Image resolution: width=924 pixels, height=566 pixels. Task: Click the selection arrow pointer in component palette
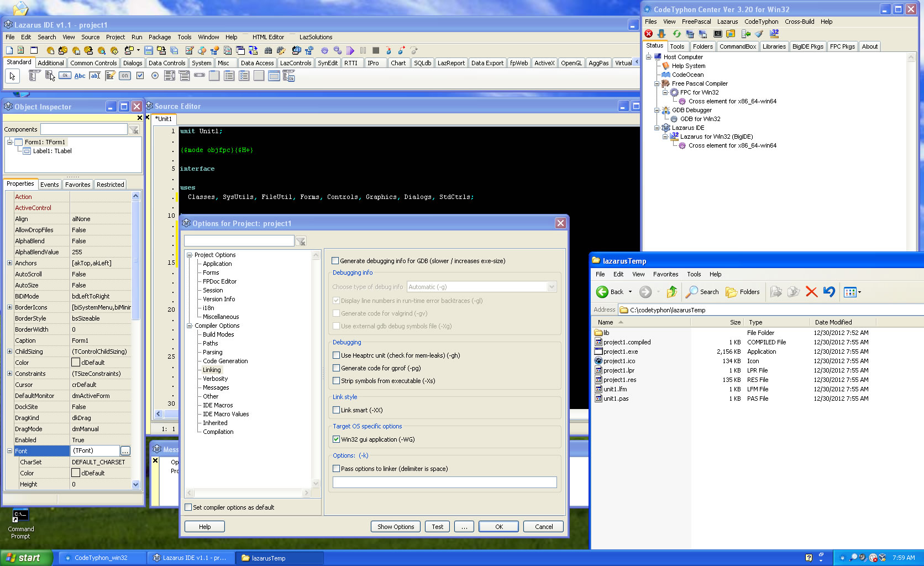12,76
